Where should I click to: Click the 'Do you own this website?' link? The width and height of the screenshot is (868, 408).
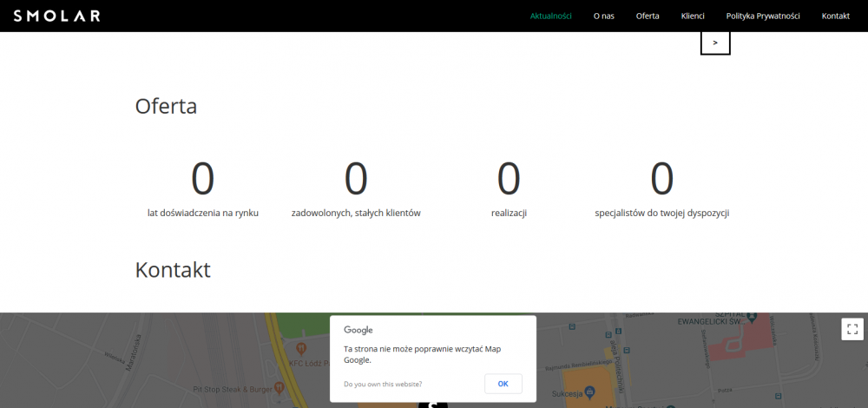[x=383, y=384]
